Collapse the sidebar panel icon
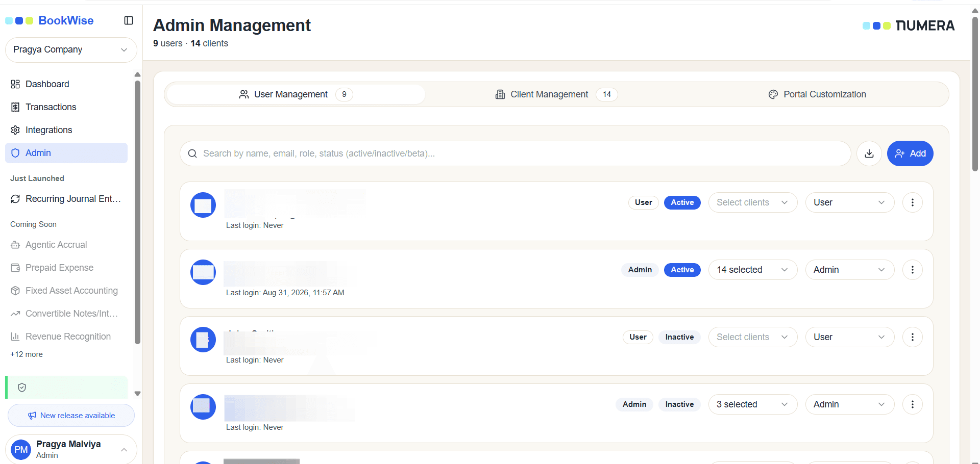This screenshot has height=464, width=980. click(129, 20)
